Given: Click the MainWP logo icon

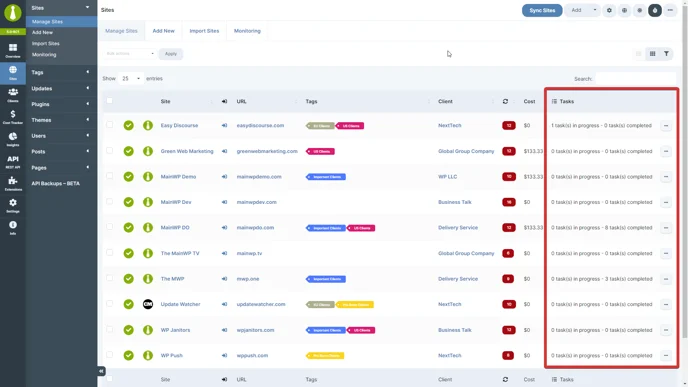Looking at the screenshot, I should pyautogui.click(x=13, y=13).
